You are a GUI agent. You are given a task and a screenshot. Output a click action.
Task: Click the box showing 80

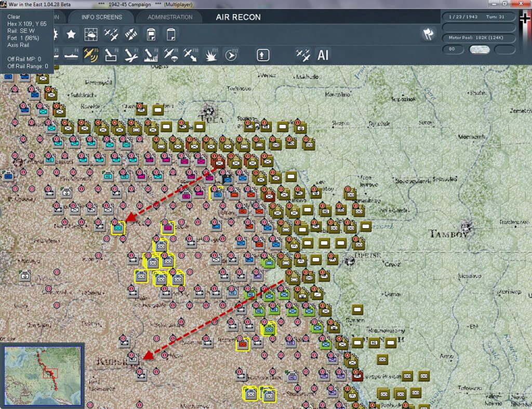point(453,49)
